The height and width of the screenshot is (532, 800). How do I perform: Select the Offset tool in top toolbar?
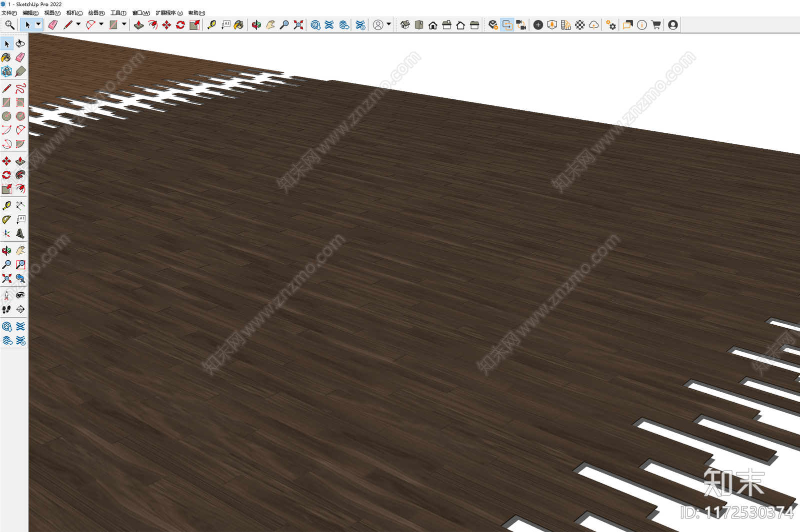(152, 24)
